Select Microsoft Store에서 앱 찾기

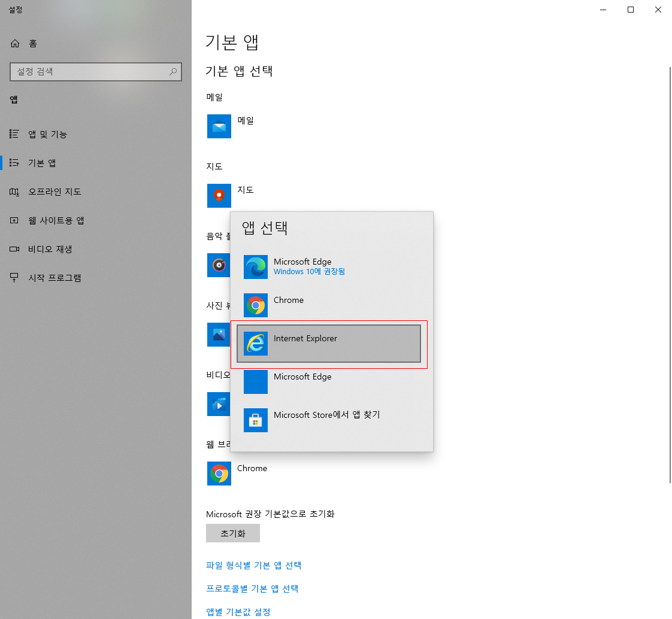coord(329,420)
